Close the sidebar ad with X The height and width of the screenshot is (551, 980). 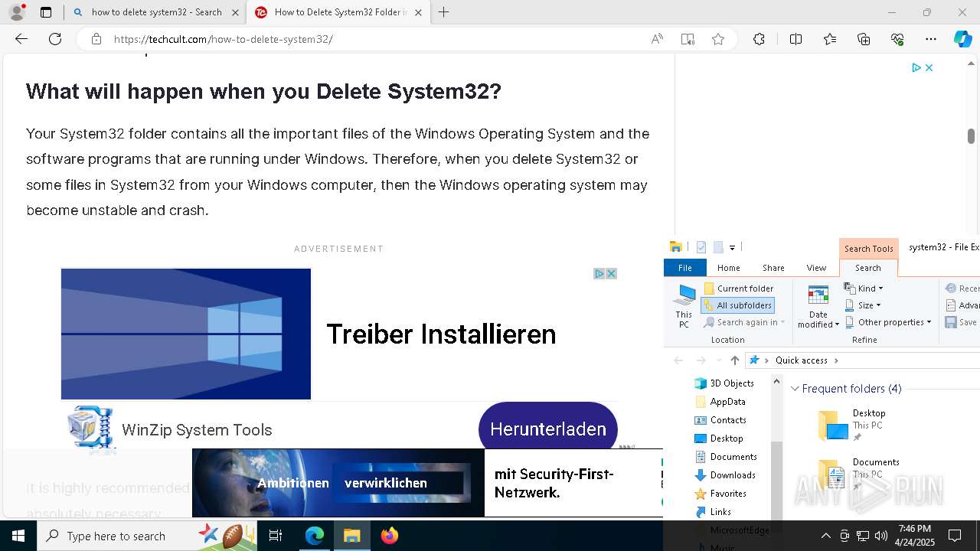click(x=929, y=67)
